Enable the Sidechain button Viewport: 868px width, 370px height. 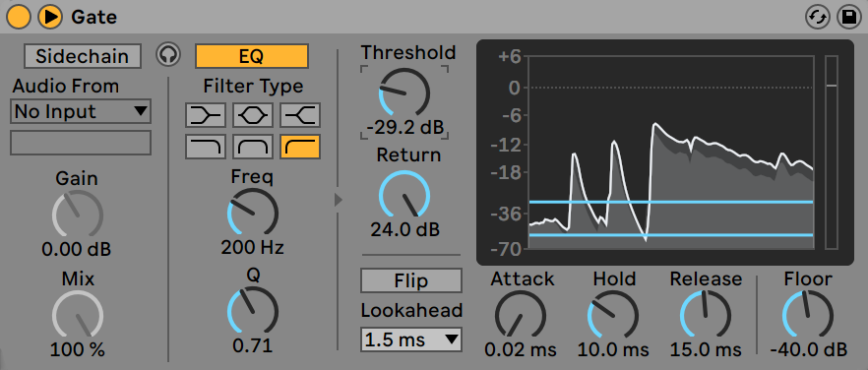[83, 56]
